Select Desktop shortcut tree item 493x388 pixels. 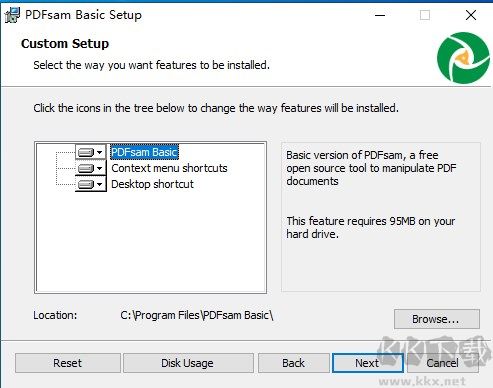click(x=152, y=184)
